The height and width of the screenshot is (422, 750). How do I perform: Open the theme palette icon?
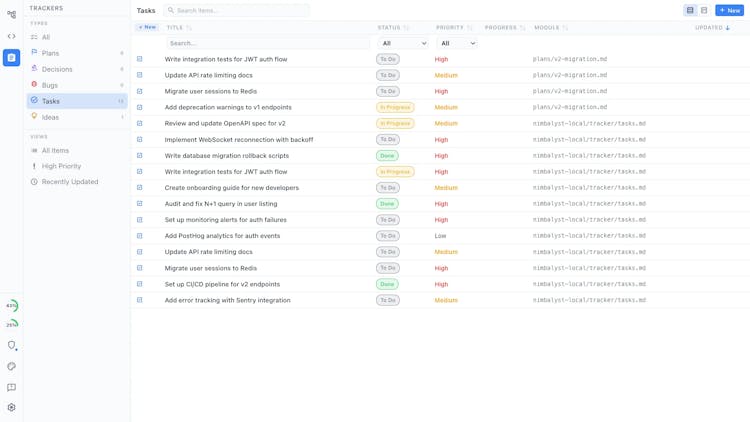12,366
